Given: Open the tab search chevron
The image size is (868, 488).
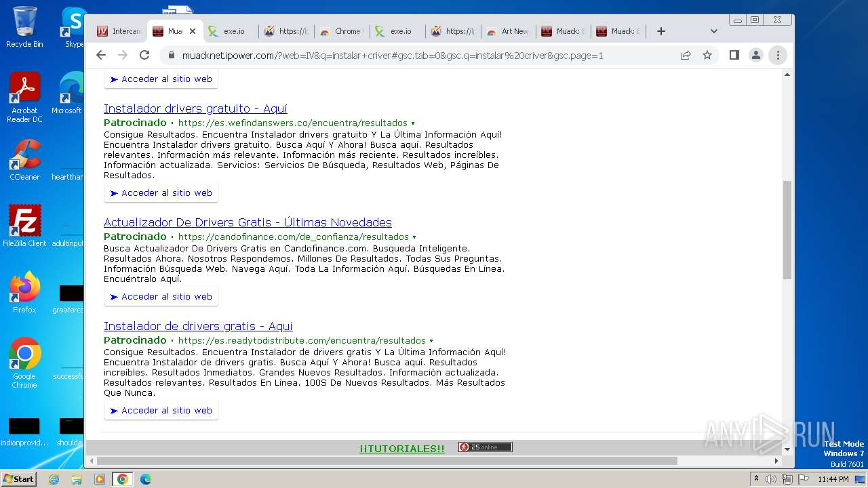Looking at the screenshot, I should click(x=713, y=31).
